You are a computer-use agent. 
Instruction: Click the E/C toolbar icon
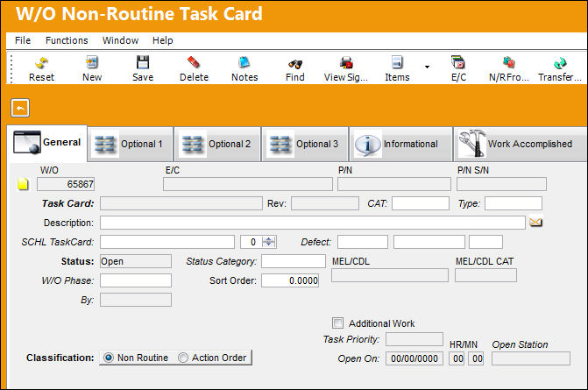click(458, 62)
